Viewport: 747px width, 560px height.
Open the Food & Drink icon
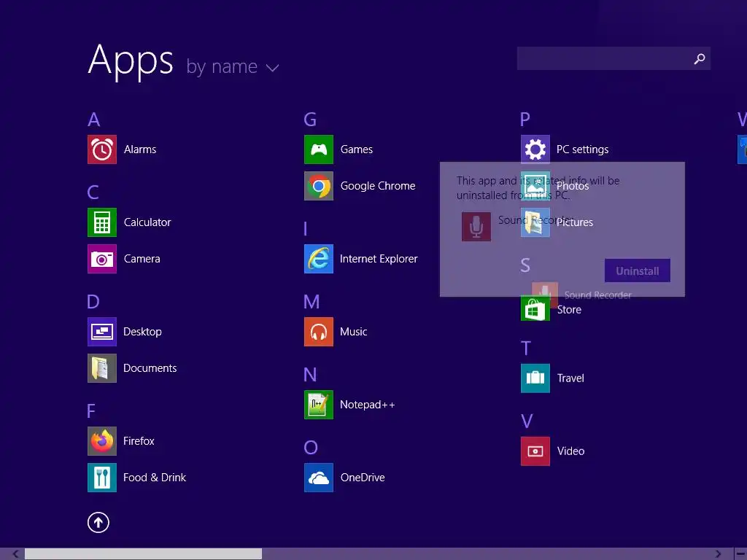[x=102, y=477]
